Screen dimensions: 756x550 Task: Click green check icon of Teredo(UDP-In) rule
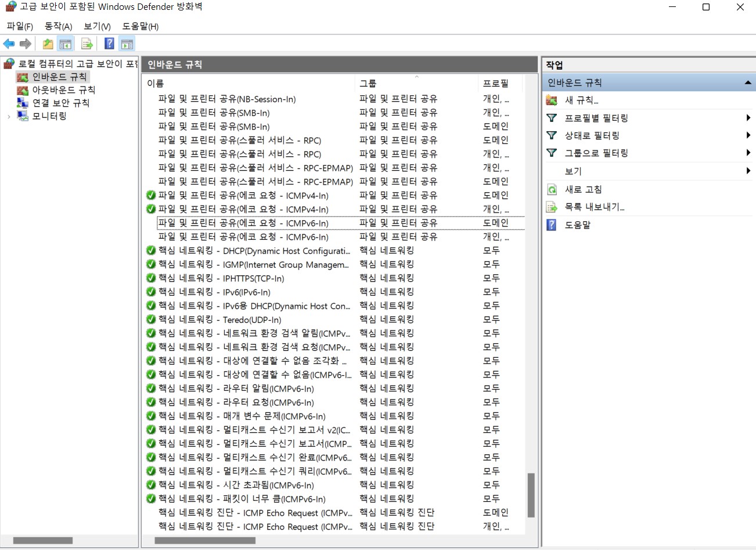click(151, 319)
